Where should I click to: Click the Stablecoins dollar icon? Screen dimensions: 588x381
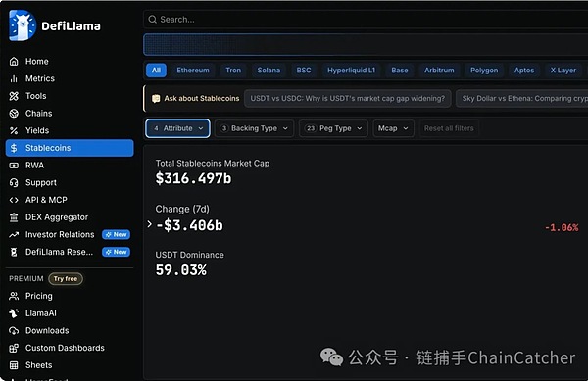pos(14,148)
